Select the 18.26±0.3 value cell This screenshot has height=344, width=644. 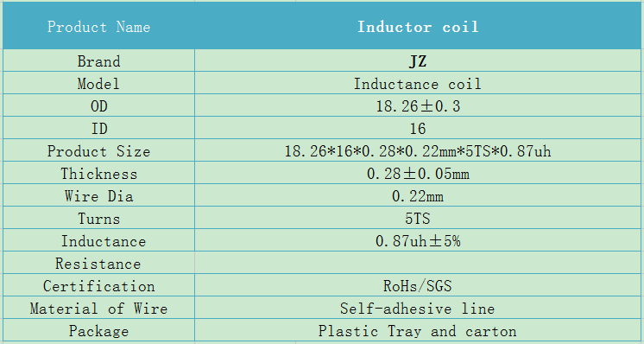coord(418,106)
